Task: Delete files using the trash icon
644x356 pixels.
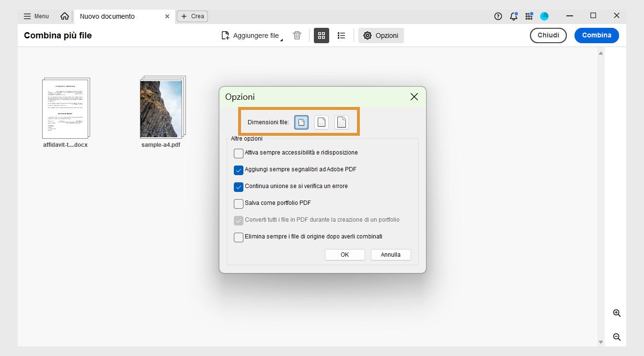Action: point(297,35)
